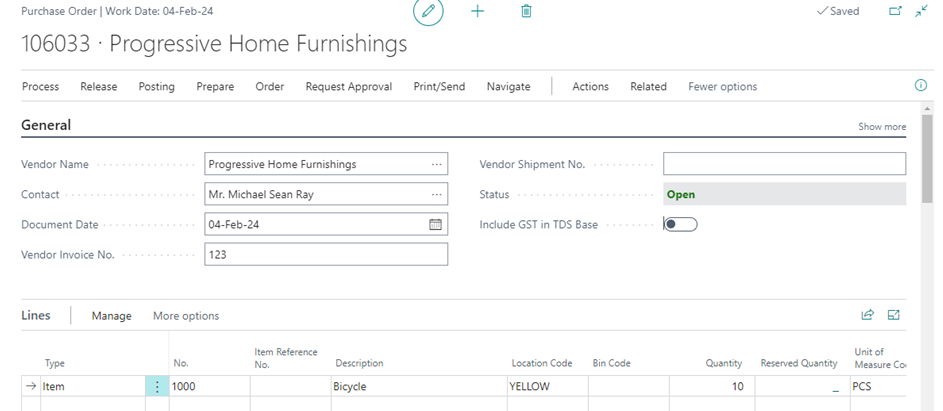The image size is (943, 411).
Task: Collapse the General section header
Action: pos(46,125)
